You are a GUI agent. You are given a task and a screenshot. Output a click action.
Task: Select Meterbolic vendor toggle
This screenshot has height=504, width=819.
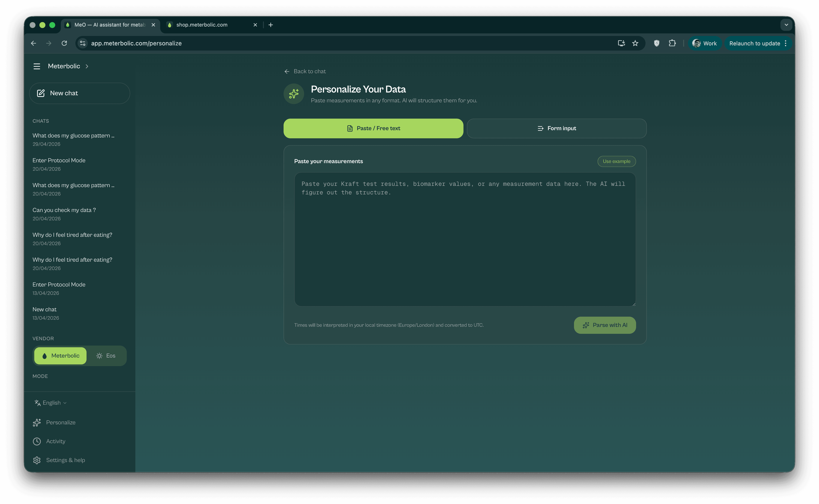[x=60, y=356]
